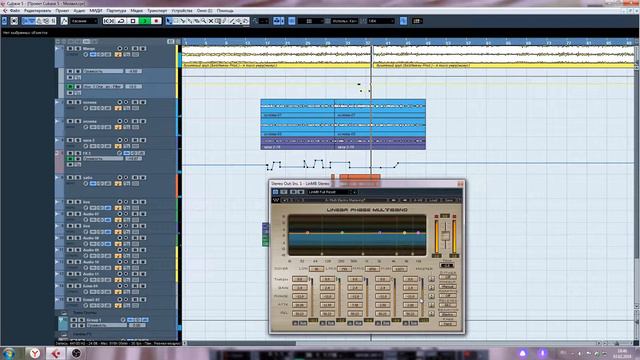Click the green Play transport button
Screen dimensions: 640x360
click(145, 21)
